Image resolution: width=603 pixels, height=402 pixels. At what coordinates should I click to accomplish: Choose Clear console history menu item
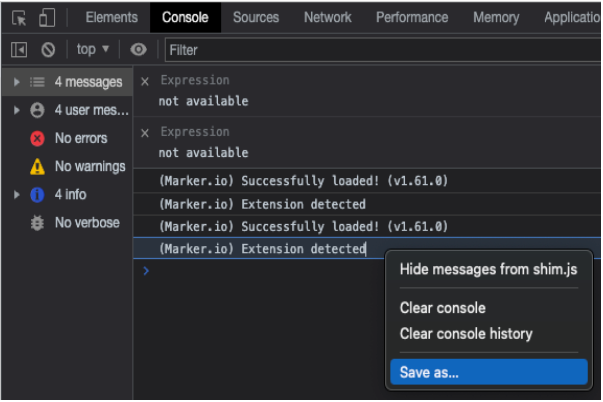(466, 334)
